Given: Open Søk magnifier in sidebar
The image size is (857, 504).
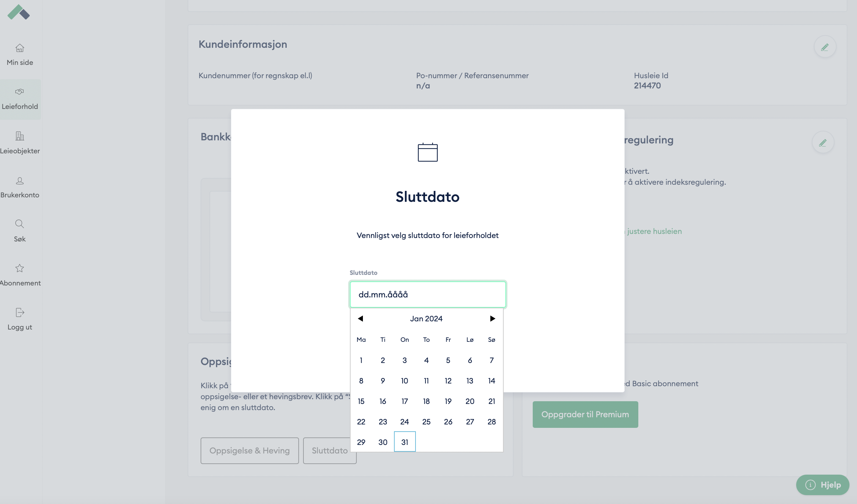Looking at the screenshot, I should pyautogui.click(x=20, y=224).
